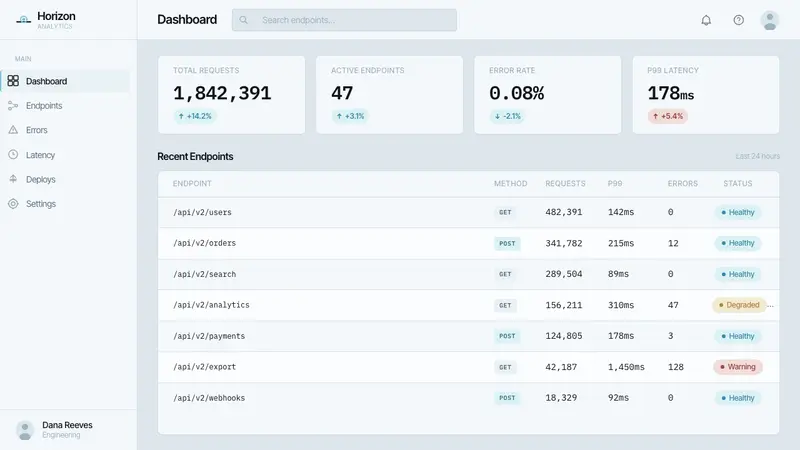Click the 128 errors value

(676, 367)
